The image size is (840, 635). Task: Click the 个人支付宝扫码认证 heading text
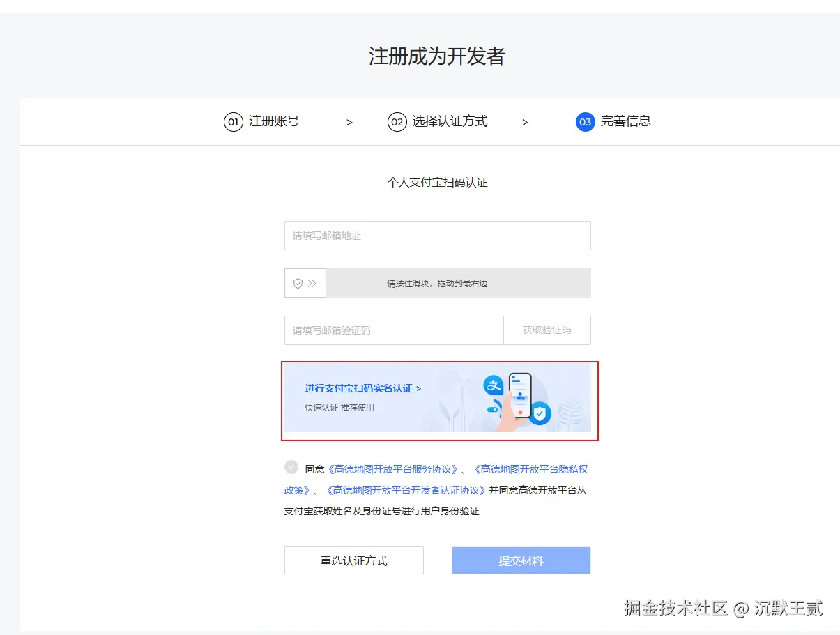[437, 183]
